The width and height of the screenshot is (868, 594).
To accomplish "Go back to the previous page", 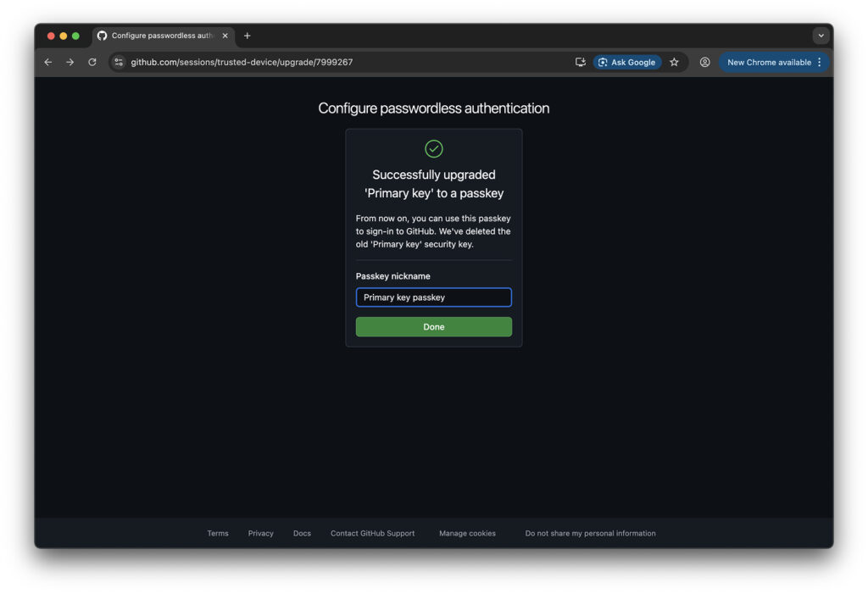I will [48, 62].
